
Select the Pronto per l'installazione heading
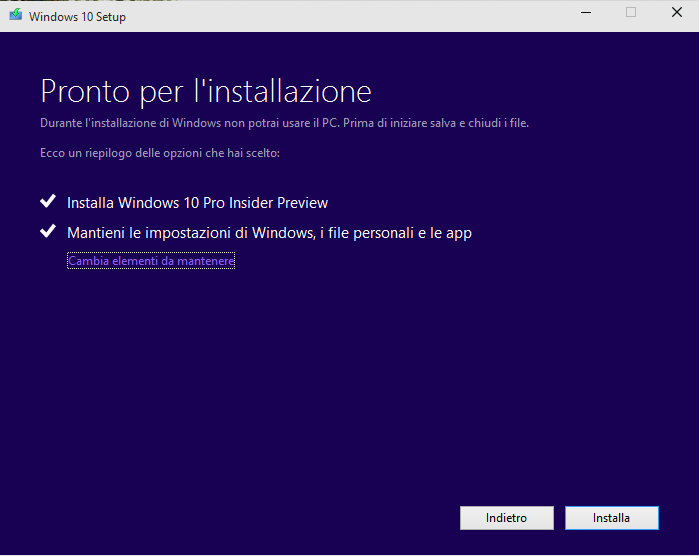pos(206,92)
